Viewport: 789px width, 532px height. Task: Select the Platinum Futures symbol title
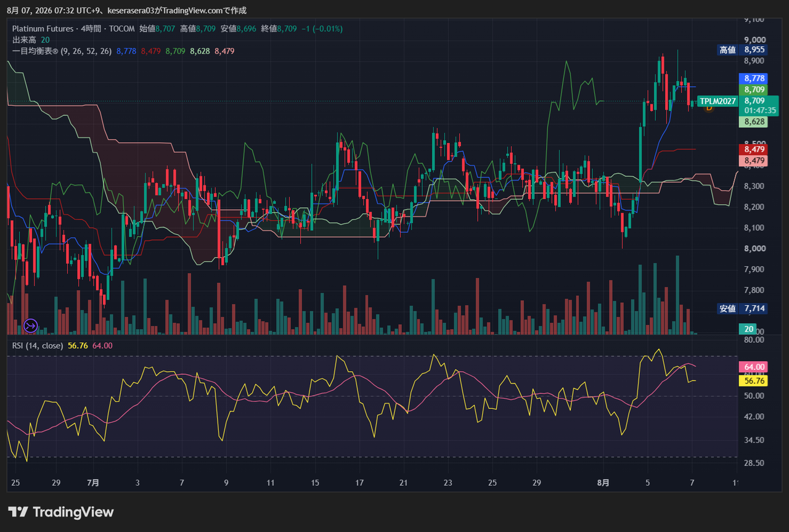(42, 28)
